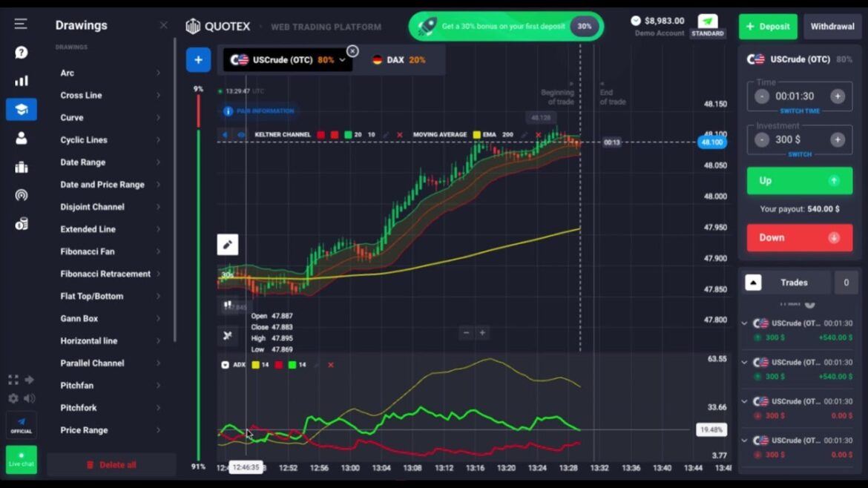Open the USCrude (OTC) asset dropdown

click(342, 60)
